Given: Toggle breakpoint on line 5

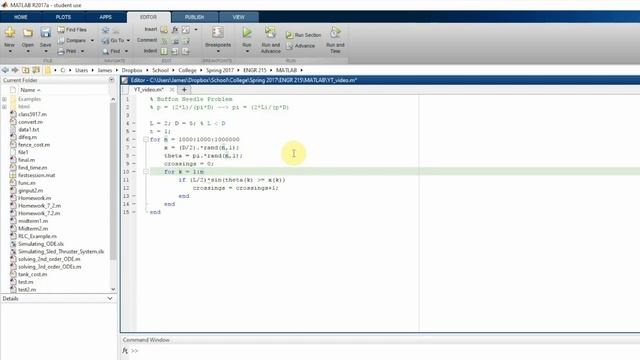Looking at the screenshot, I should [134, 131].
